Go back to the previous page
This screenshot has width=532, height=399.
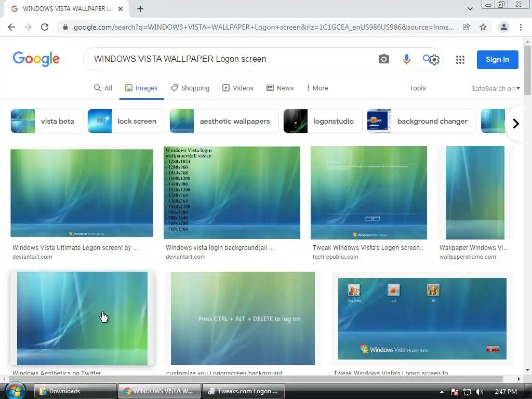[x=11, y=27]
